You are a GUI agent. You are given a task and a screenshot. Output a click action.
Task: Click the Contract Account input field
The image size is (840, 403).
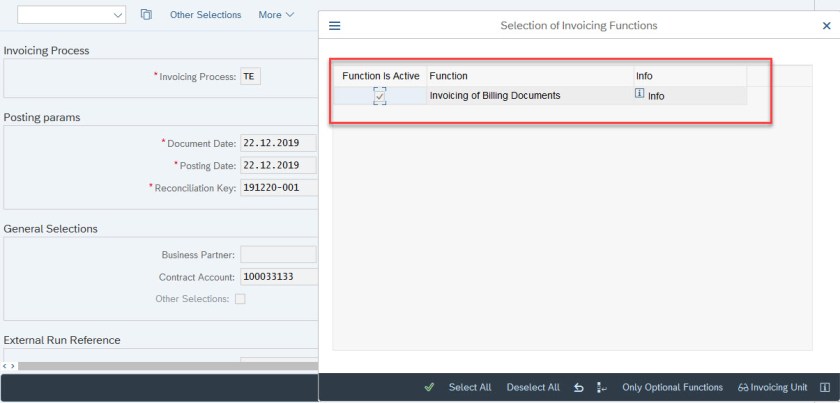click(x=278, y=277)
